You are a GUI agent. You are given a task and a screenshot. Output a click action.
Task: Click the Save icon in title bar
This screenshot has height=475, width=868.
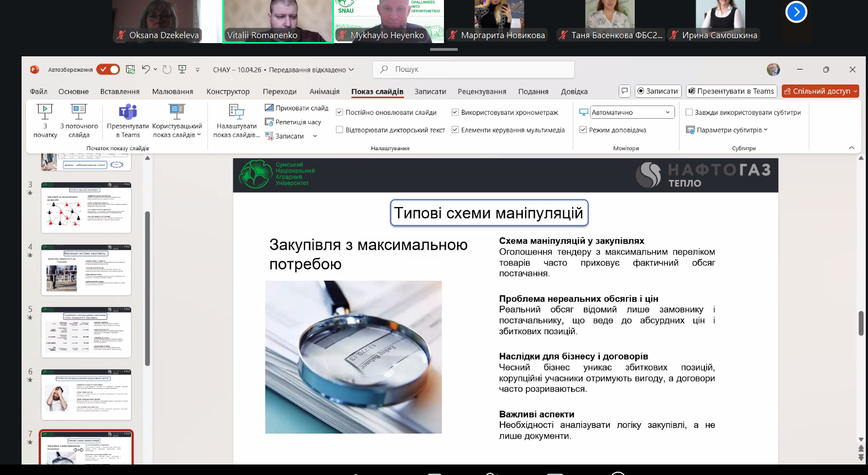tap(130, 70)
